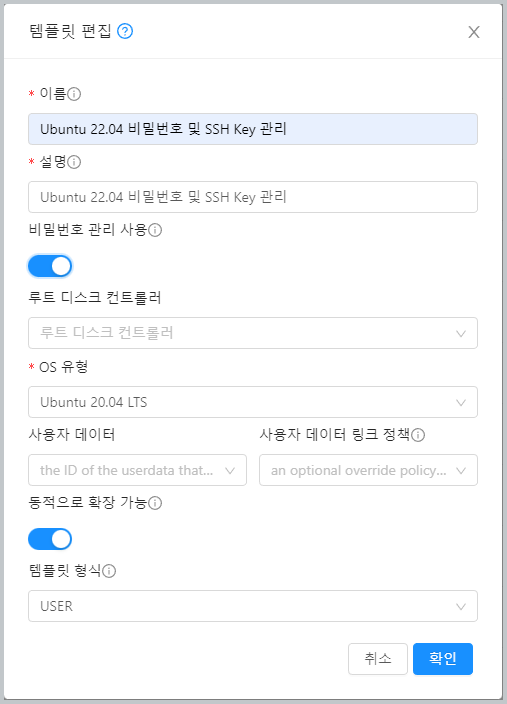Open the 사용자 데이터 userdata ID dropdown

click(x=137, y=470)
